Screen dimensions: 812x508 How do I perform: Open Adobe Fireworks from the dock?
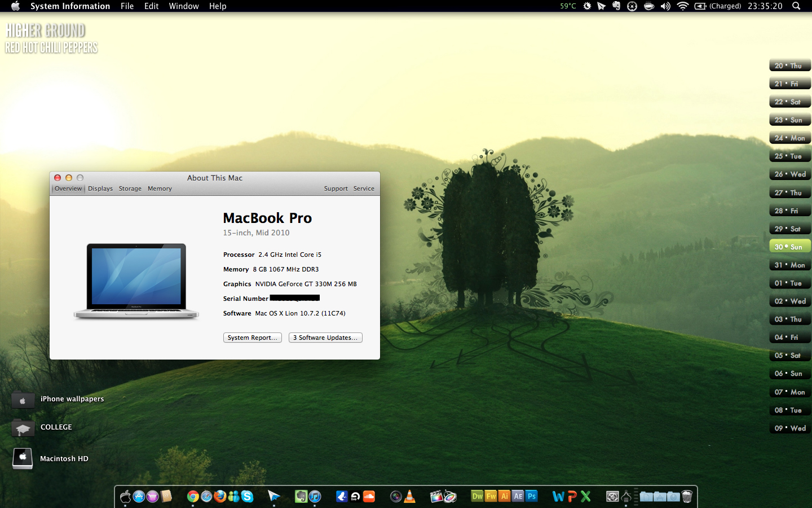coord(491,496)
